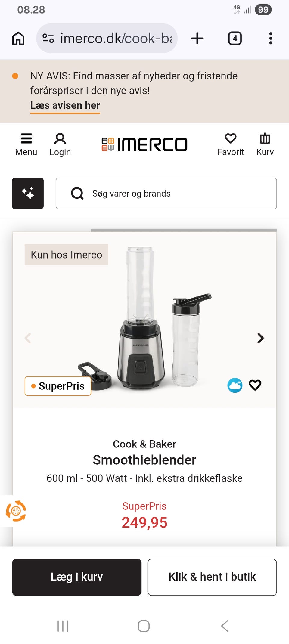Tap the browser home icon

tap(18, 39)
